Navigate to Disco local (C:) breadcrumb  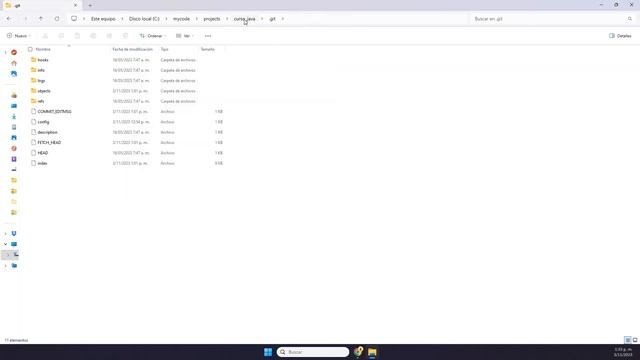pos(144,19)
